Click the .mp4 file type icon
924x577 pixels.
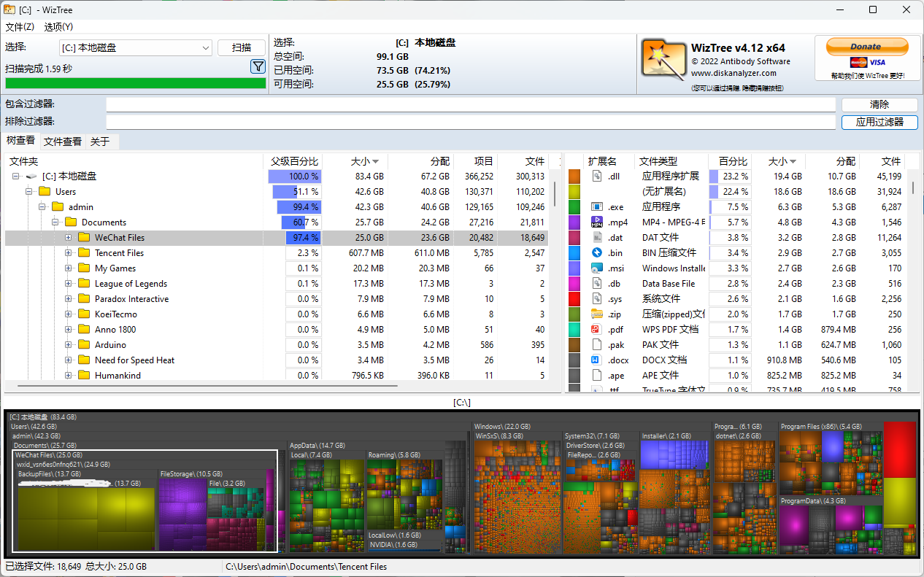596,222
